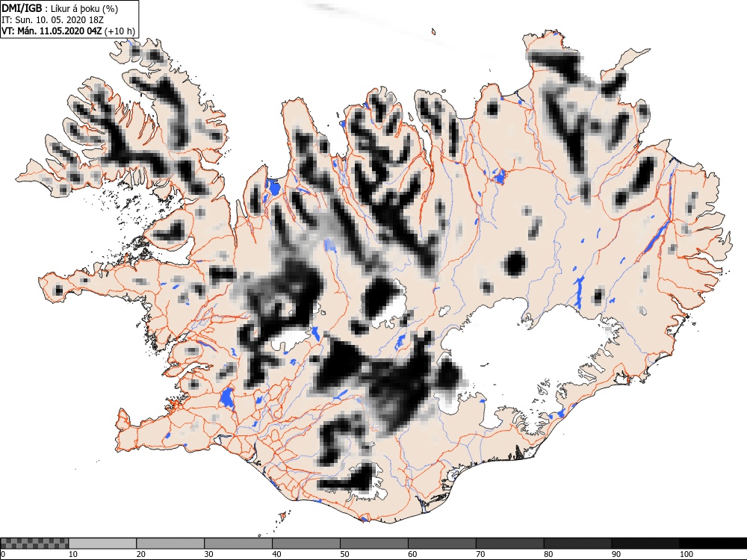Click the legend label "20"
Viewport: 747px width, 560px height.
141,554
